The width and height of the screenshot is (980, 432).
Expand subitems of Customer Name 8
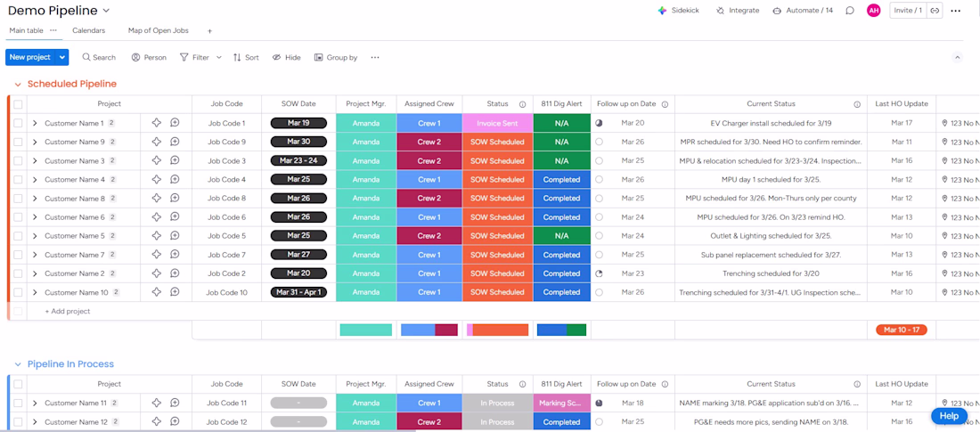pos(35,198)
